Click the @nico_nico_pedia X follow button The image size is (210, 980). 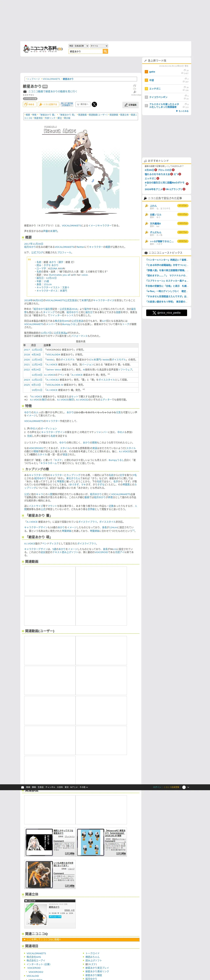tap(166, 313)
